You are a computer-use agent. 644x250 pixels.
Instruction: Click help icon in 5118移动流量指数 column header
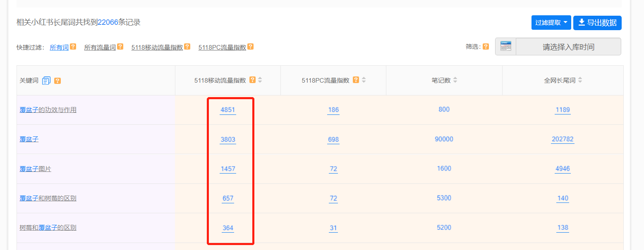[x=252, y=80]
